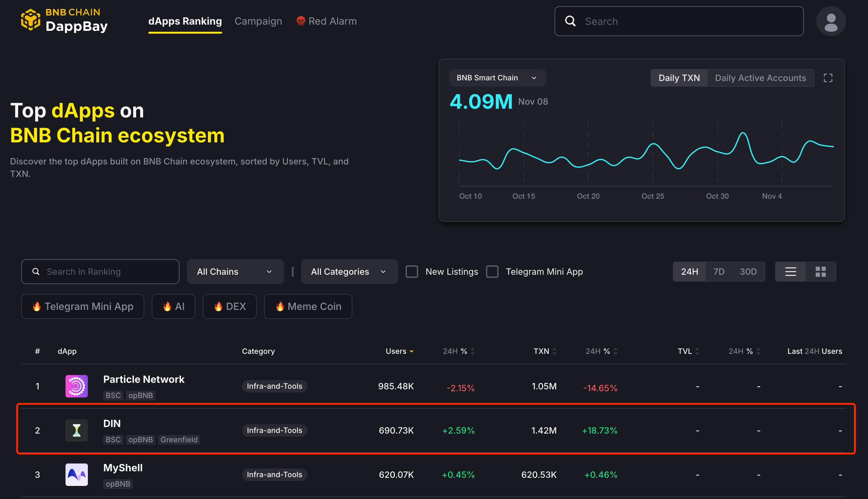Click the Category column header
This screenshot has width=868, height=499.
pos(258,351)
